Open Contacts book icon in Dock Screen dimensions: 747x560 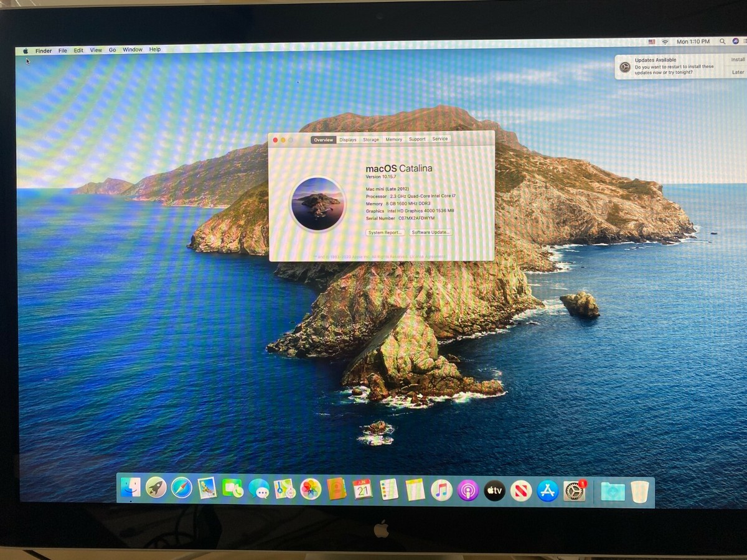pyautogui.click(x=337, y=489)
